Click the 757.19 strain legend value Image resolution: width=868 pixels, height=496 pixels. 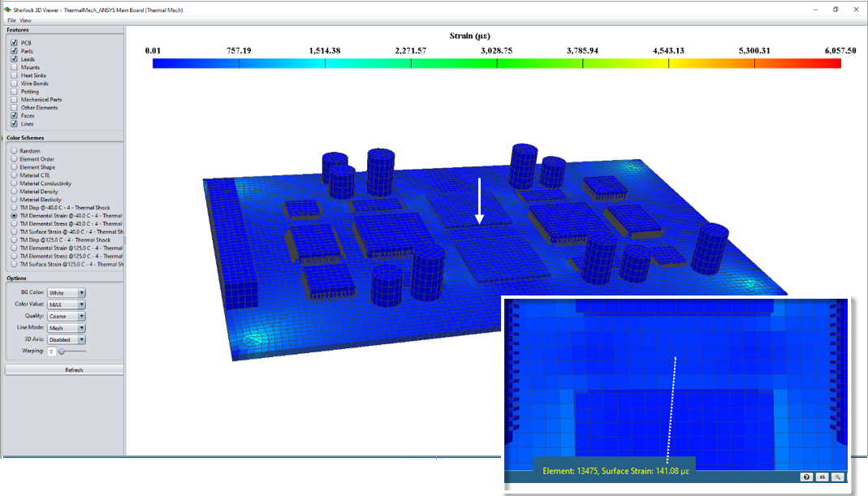tap(239, 50)
